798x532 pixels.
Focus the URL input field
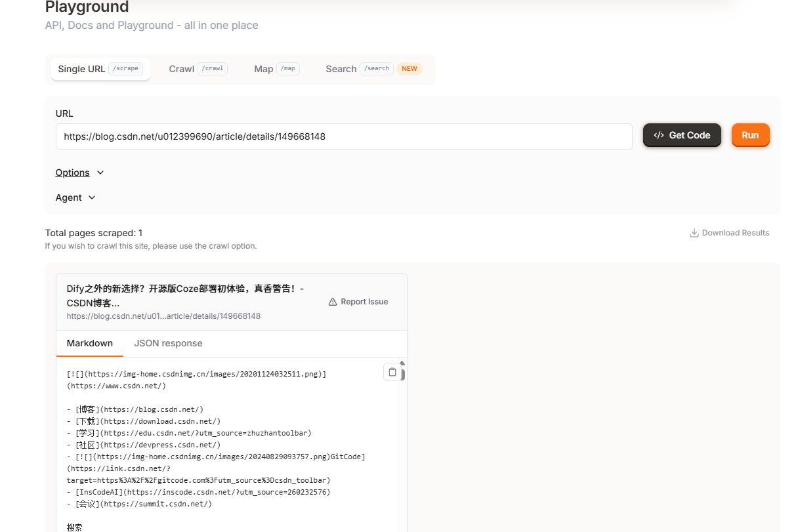tap(344, 136)
